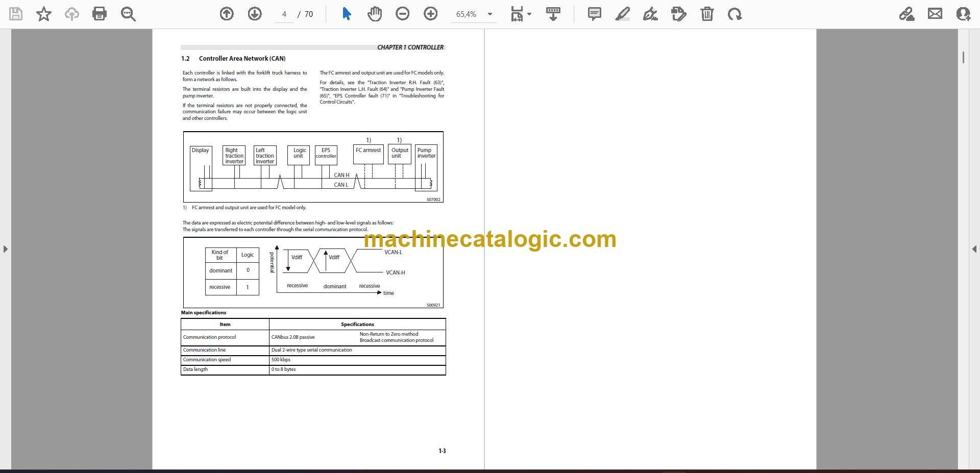Rotate the page view

tap(735, 14)
